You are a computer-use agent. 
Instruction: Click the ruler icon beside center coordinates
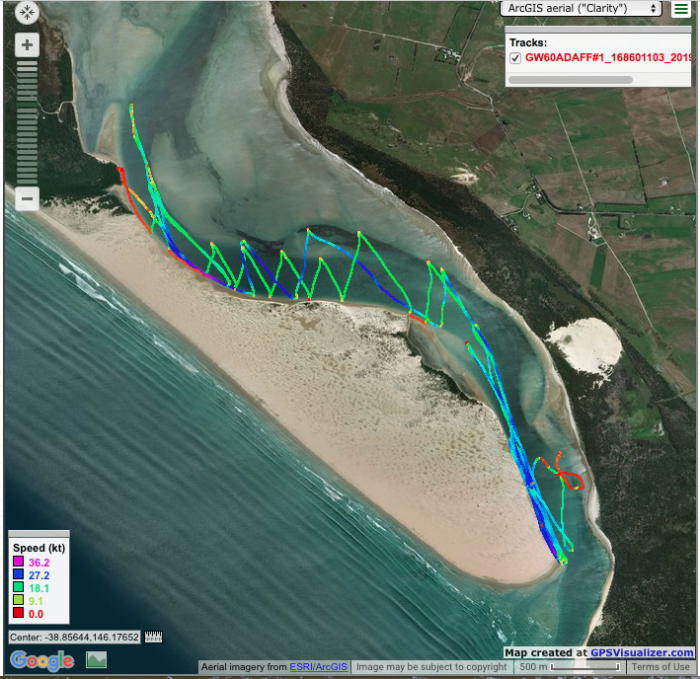153,637
